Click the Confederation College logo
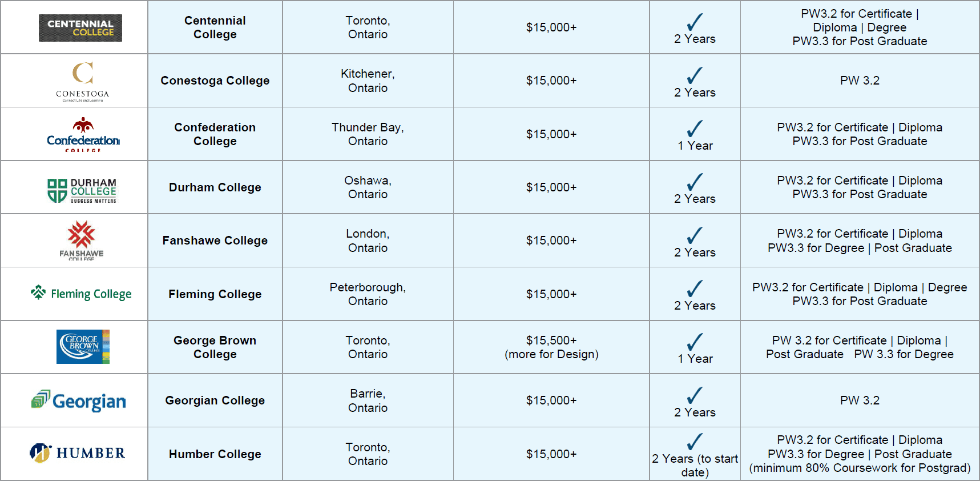Image resolution: width=980 pixels, height=481 pixels. tap(83, 135)
